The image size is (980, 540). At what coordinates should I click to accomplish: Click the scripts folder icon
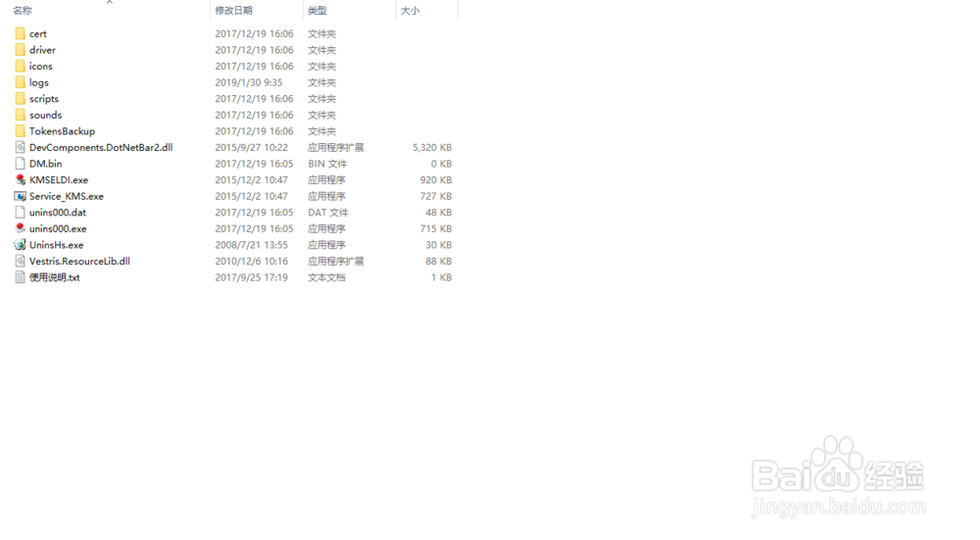point(20,98)
